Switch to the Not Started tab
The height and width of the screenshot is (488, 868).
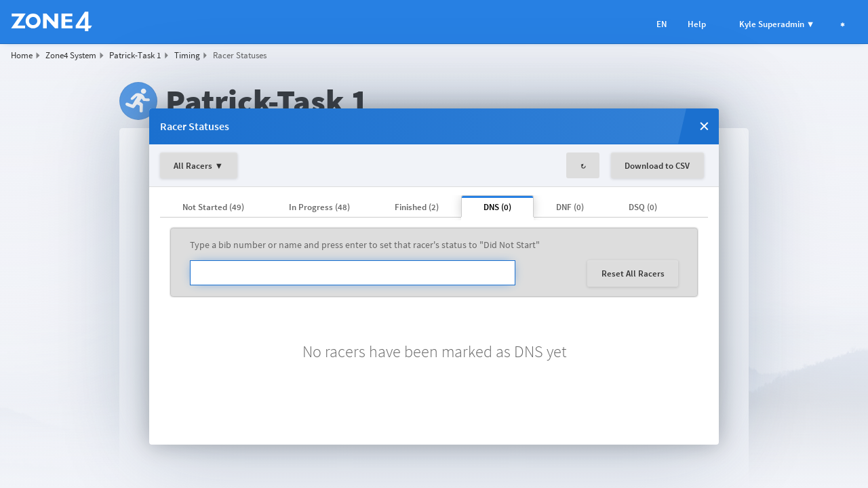tap(213, 207)
